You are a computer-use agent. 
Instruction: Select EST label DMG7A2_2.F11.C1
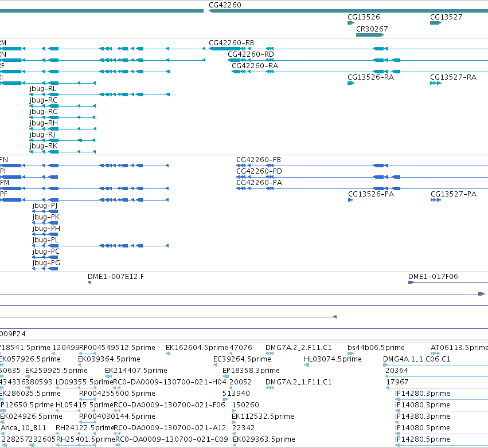[298, 348]
